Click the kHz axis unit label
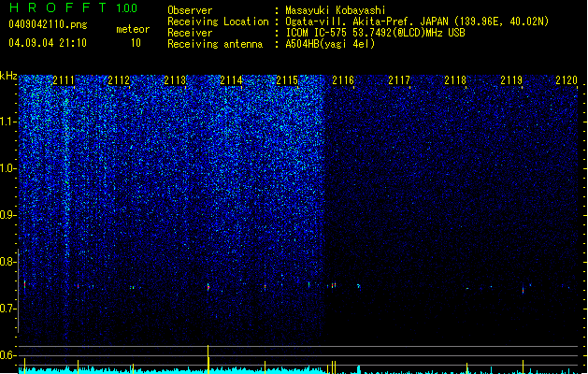The image size is (588, 374). click(8, 76)
